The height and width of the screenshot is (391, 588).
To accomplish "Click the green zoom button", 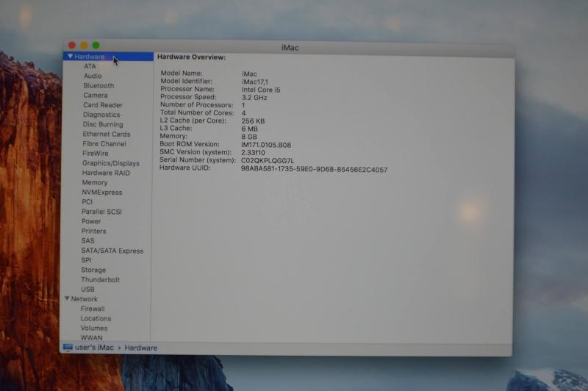I will point(96,46).
